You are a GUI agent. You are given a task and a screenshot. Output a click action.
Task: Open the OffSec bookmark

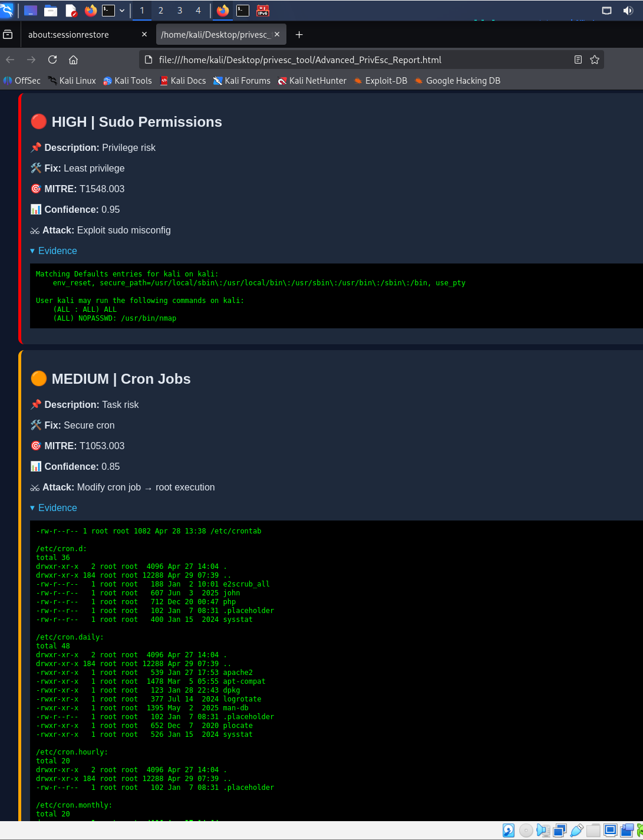[x=22, y=81]
